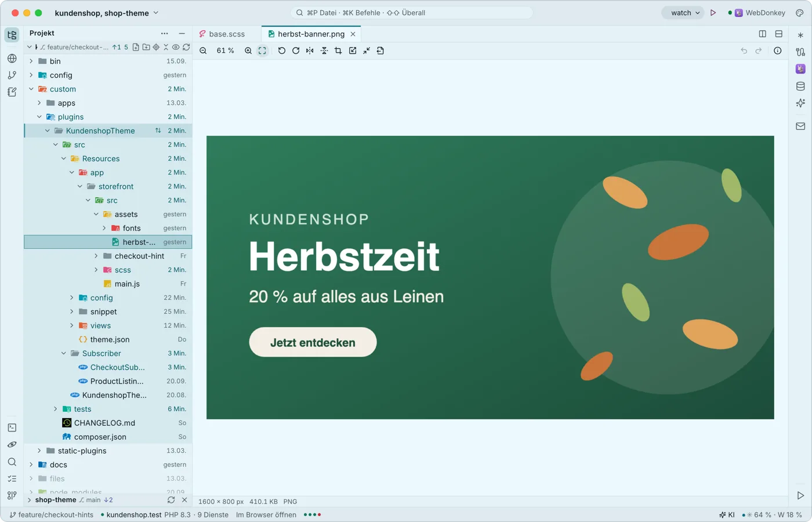The height and width of the screenshot is (522, 812).
Task: Run the watch configuration
Action: tap(713, 13)
